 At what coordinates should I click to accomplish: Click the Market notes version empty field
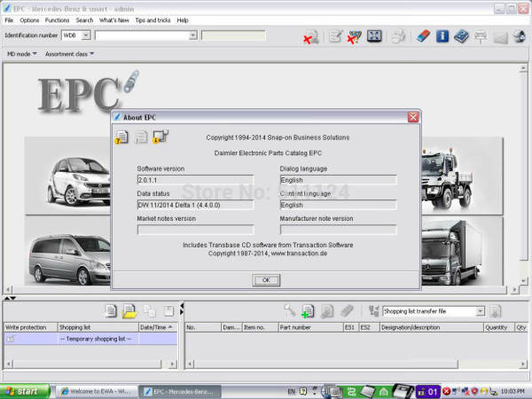tap(195, 230)
